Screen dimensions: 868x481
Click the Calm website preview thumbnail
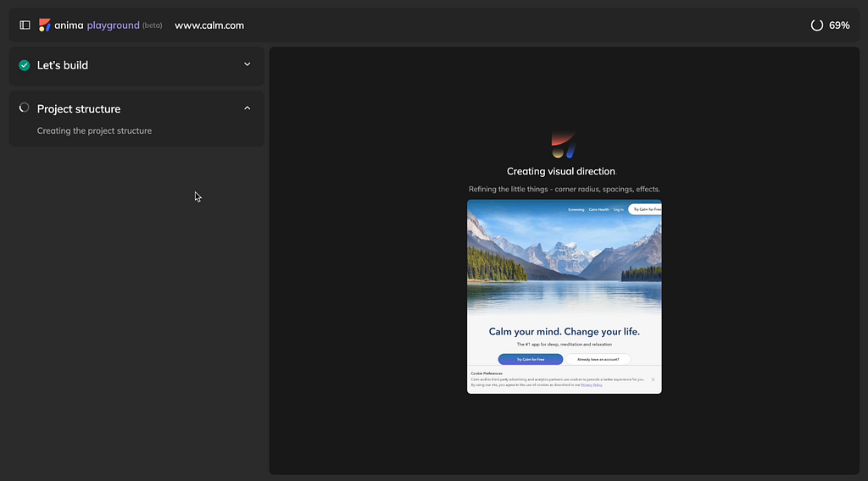pyautogui.click(x=564, y=296)
